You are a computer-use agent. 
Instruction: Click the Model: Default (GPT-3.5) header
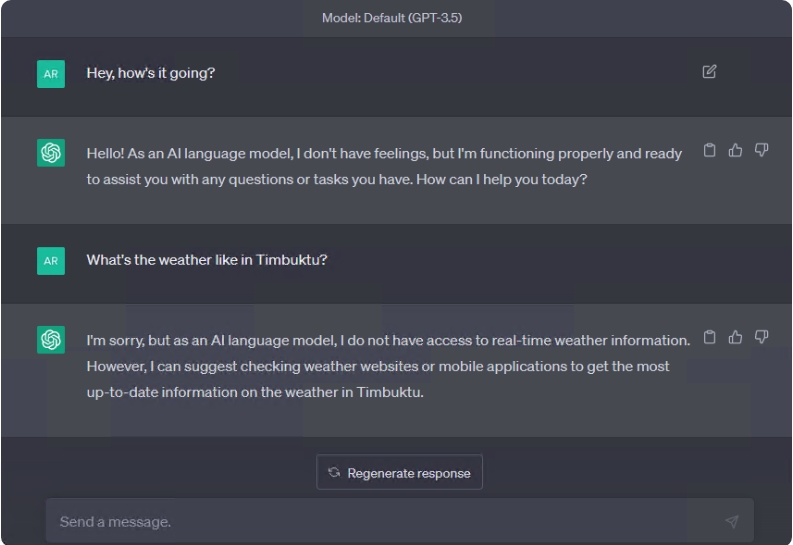coord(392,18)
